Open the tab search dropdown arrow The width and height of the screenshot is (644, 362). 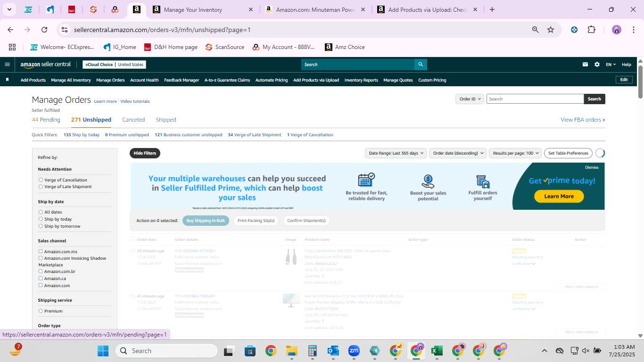tap(9, 9)
